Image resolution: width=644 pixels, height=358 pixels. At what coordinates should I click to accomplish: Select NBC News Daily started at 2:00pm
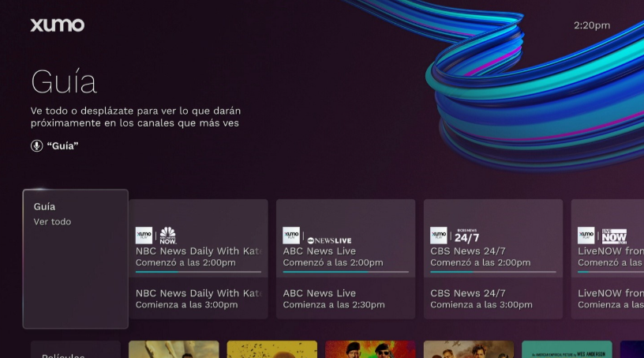tap(198, 238)
